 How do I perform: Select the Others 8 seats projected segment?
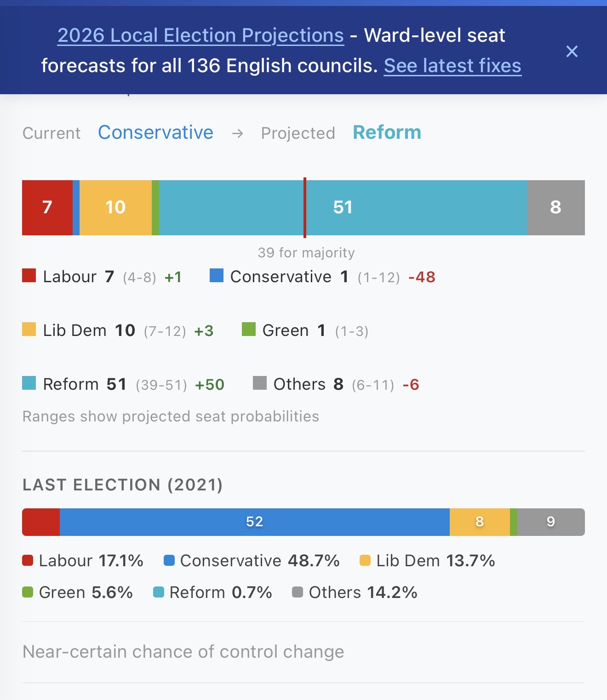(x=555, y=207)
